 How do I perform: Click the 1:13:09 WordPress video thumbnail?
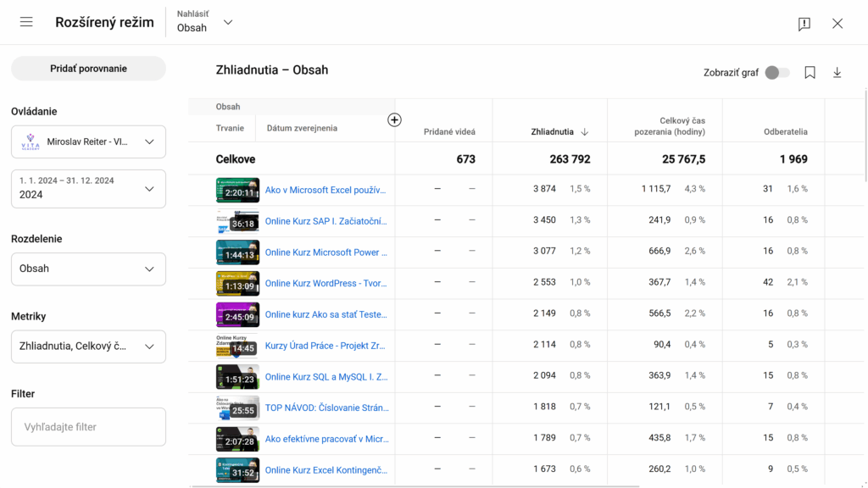[x=237, y=283]
